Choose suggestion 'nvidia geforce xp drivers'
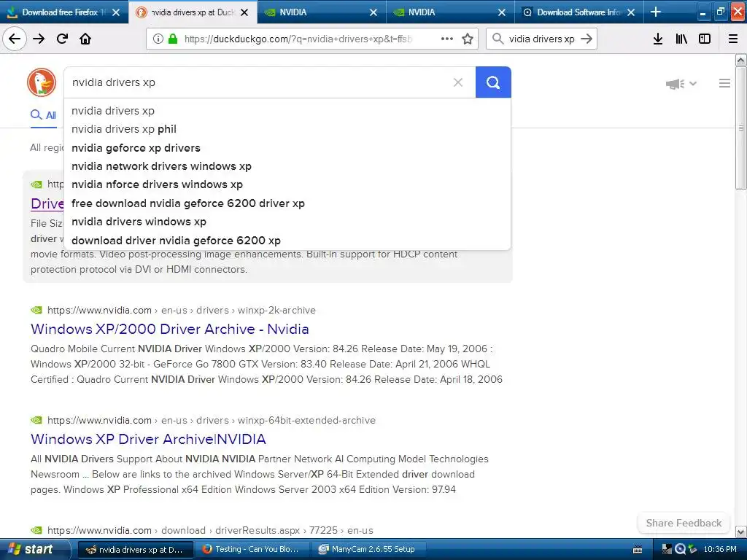747x560 pixels. coord(287,148)
